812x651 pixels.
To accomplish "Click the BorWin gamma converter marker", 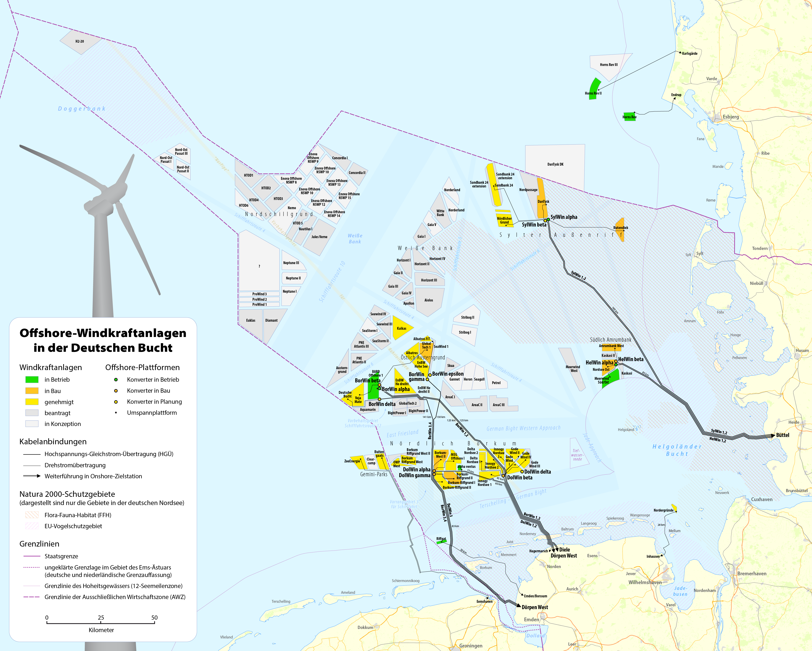I will (x=427, y=380).
